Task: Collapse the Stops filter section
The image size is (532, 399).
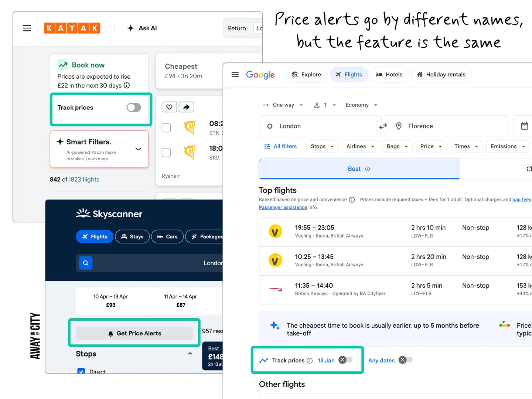Action: click(x=190, y=354)
